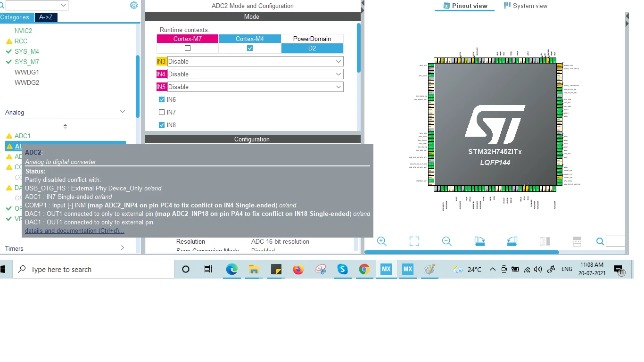This screenshot has width=644, height=362.
Task: Zoom out of the pinout view
Action: (x=447, y=241)
